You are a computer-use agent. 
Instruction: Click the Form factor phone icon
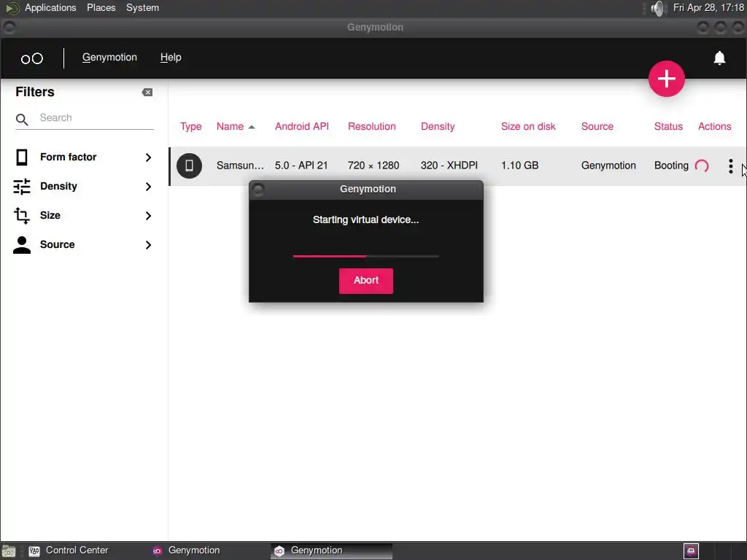21,157
